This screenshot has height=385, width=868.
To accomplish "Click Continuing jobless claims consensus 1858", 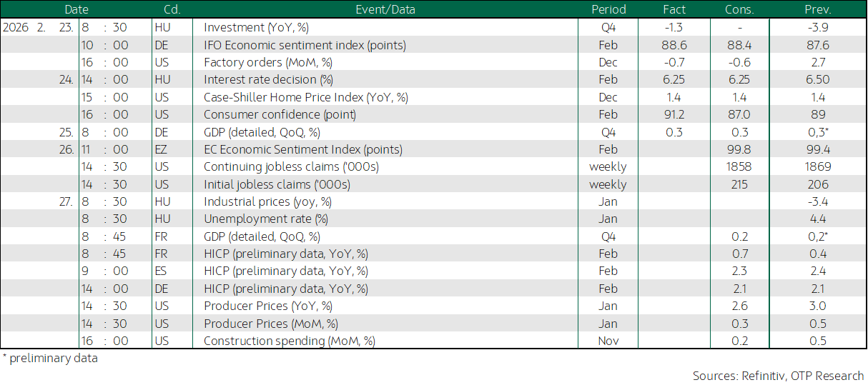I will pos(740,166).
